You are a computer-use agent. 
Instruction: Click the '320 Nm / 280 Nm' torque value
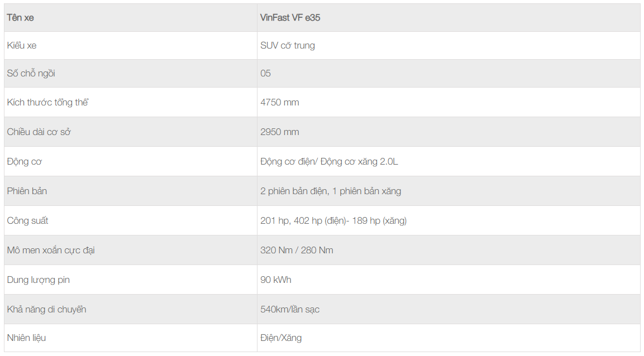tap(297, 251)
